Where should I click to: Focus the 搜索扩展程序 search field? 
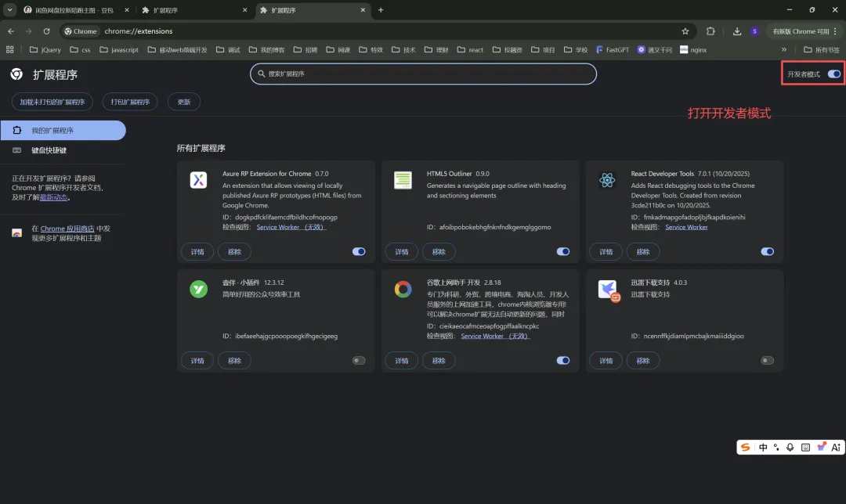coord(423,74)
